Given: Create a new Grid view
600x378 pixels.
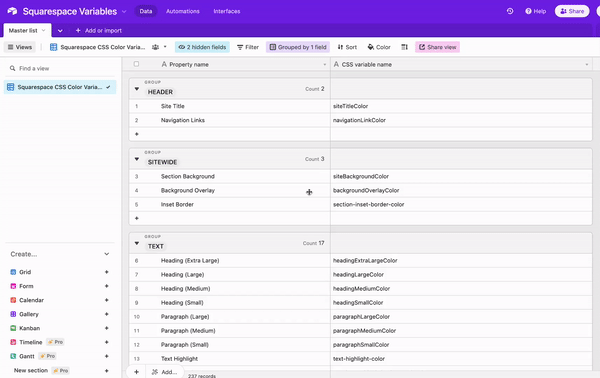Looking at the screenshot, I should (x=25, y=272).
